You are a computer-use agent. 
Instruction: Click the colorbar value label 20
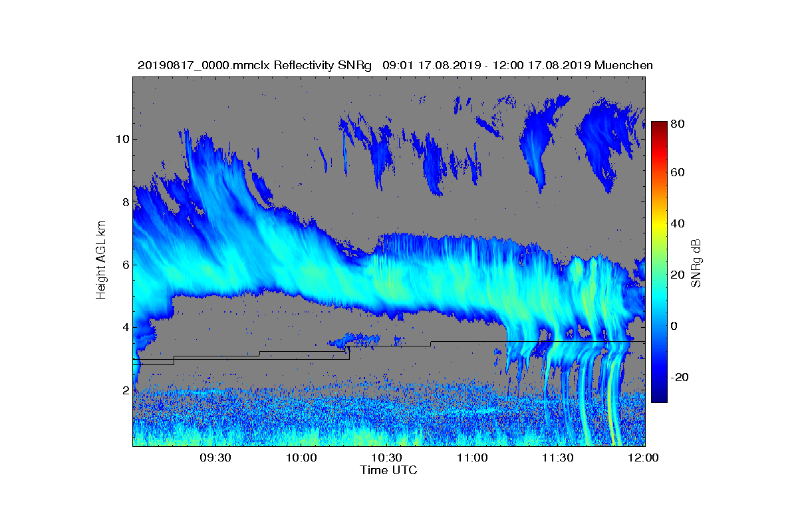click(x=678, y=275)
